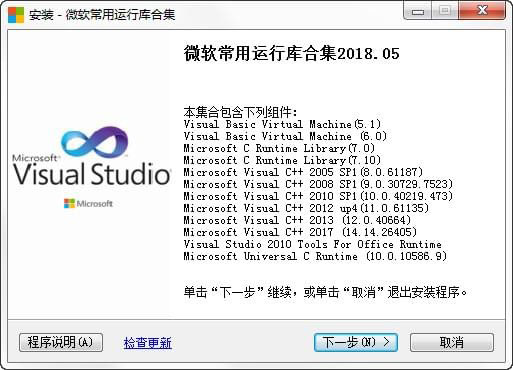Click the Microsoft C Runtime Library(7.10) line

(x=282, y=160)
